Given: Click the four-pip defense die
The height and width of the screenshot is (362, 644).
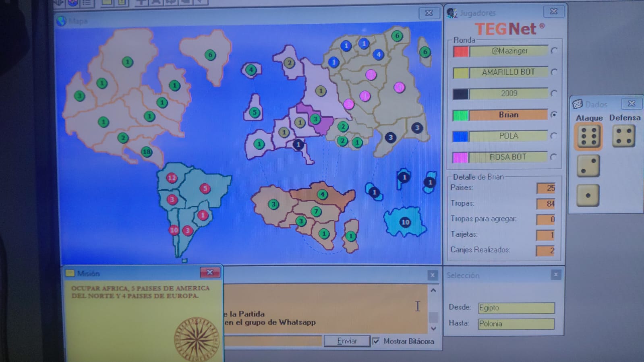Looking at the screenshot, I should pyautogui.click(x=623, y=136).
